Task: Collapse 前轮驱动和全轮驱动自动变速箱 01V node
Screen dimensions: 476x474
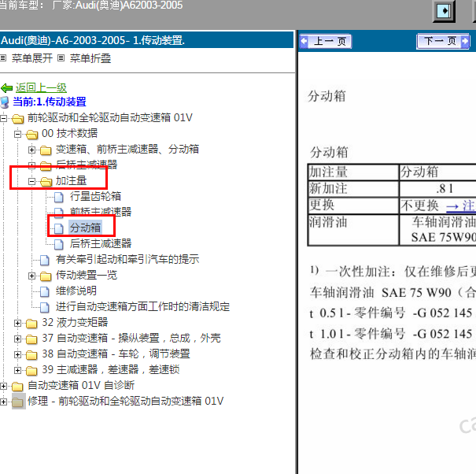Action: 3,118
